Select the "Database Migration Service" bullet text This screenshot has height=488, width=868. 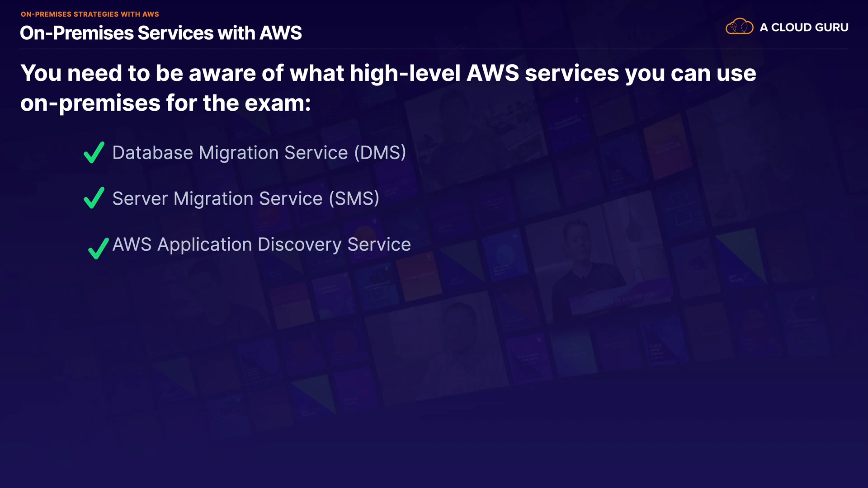[230, 153]
